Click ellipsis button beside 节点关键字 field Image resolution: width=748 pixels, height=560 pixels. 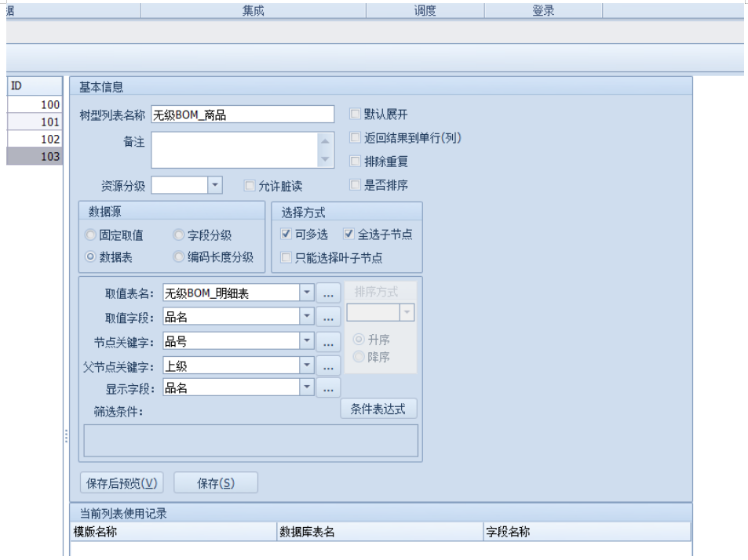pos(328,342)
